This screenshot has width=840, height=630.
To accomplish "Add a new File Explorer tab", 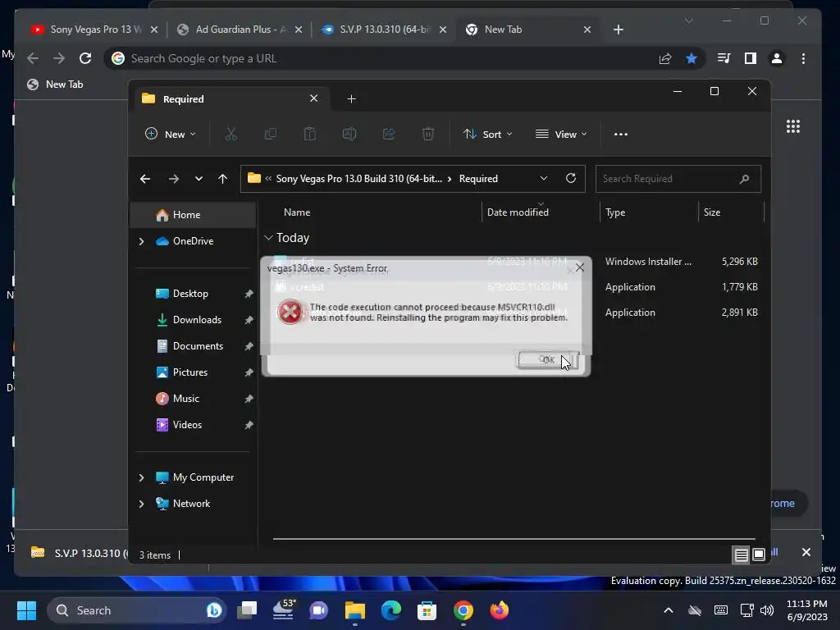I will (x=351, y=99).
